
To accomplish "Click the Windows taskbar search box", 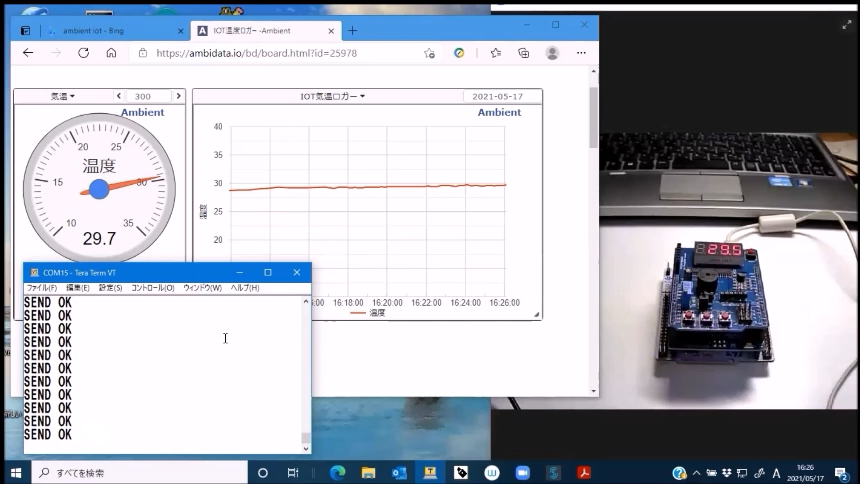I will click(140, 473).
